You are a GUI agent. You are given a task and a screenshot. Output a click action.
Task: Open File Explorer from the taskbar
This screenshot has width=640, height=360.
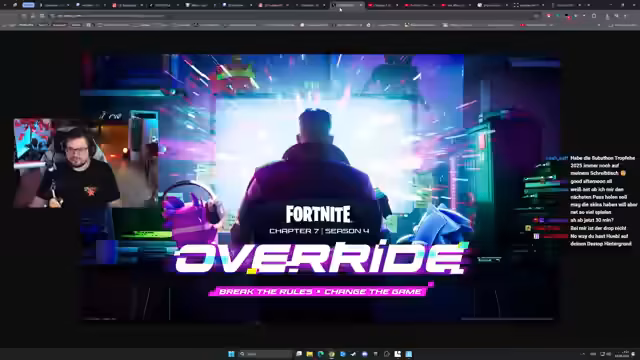[309, 354]
